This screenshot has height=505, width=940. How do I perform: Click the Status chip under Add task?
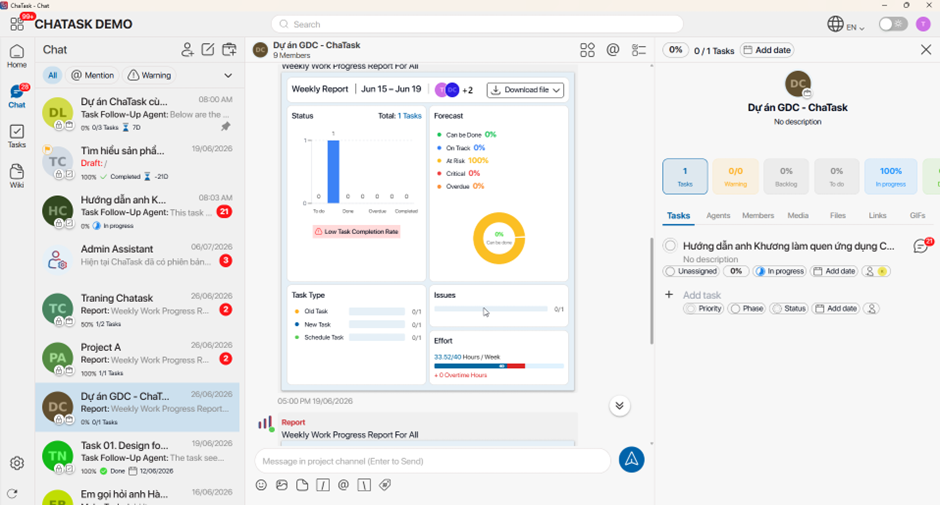click(789, 308)
